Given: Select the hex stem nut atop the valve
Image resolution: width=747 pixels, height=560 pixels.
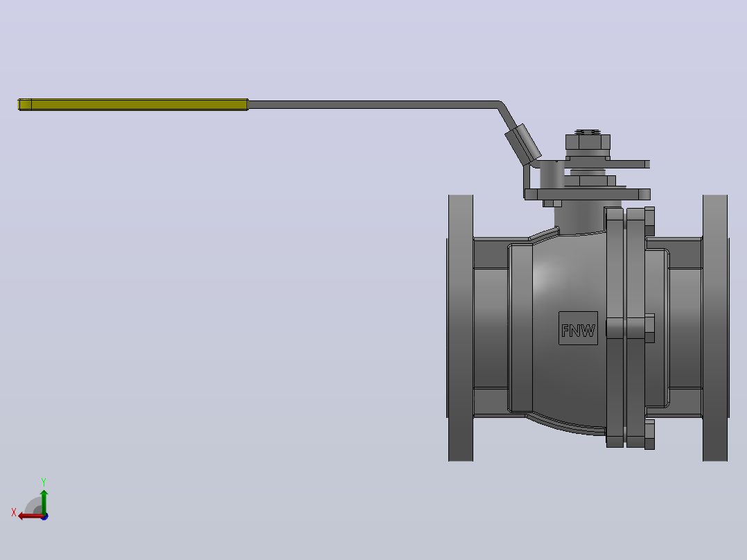Looking at the screenshot, I should [x=588, y=142].
